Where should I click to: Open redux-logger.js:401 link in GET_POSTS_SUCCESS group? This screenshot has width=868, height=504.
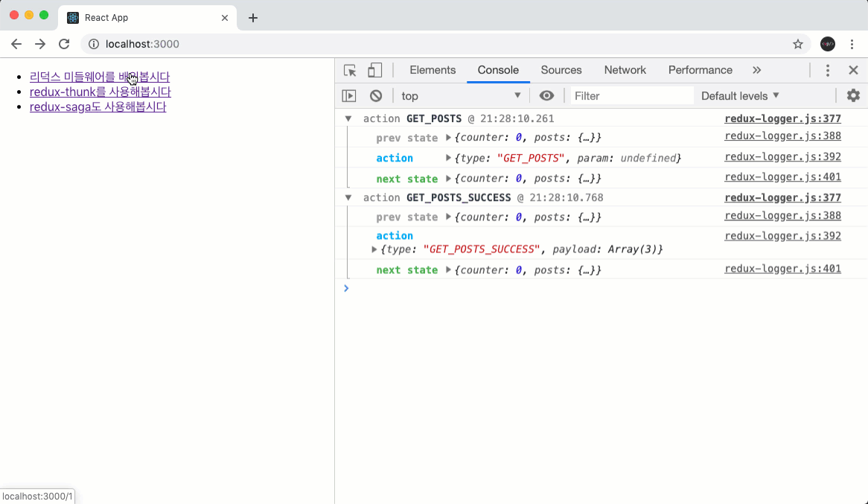click(782, 269)
